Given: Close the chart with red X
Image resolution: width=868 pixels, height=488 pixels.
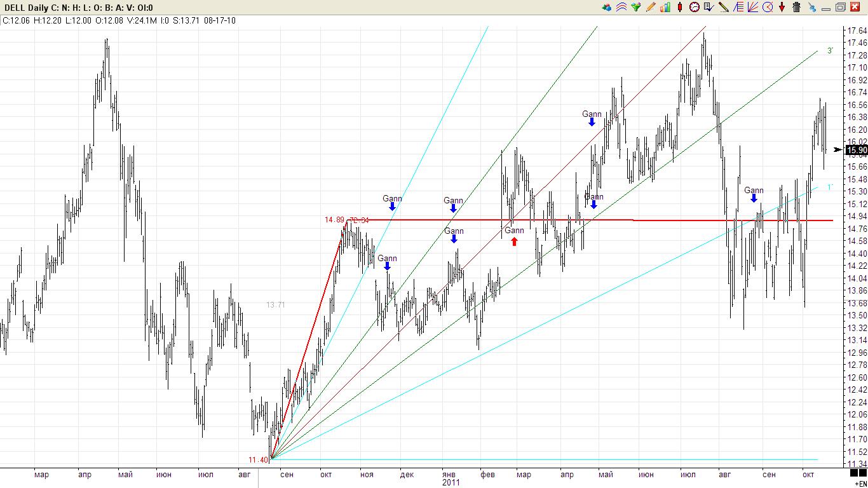Looking at the screenshot, I should (855, 7).
